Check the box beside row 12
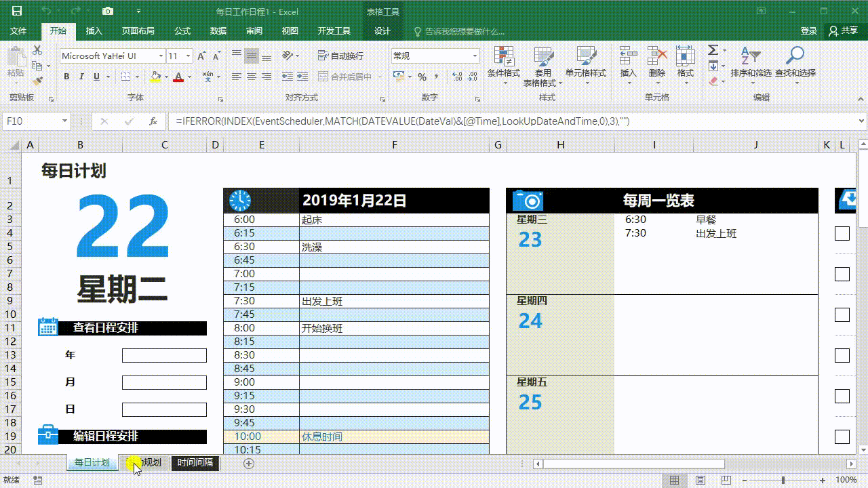The image size is (868, 488). point(842,355)
